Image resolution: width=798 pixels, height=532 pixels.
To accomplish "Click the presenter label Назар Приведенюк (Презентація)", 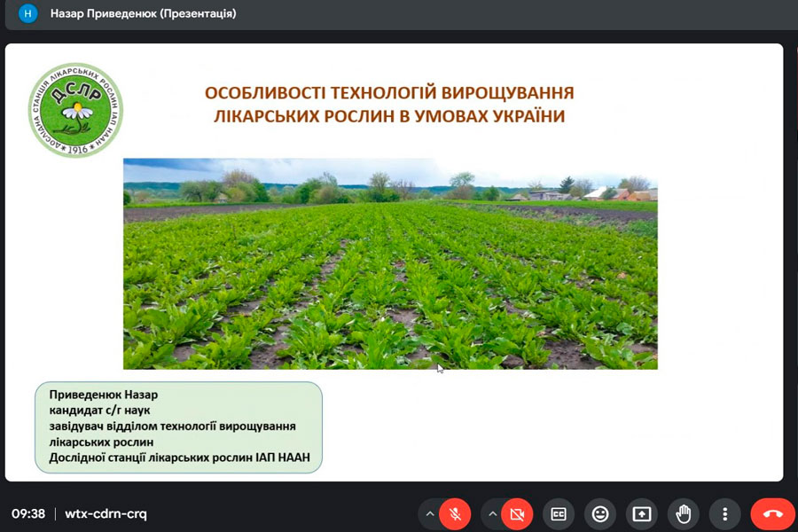I will [143, 14].
